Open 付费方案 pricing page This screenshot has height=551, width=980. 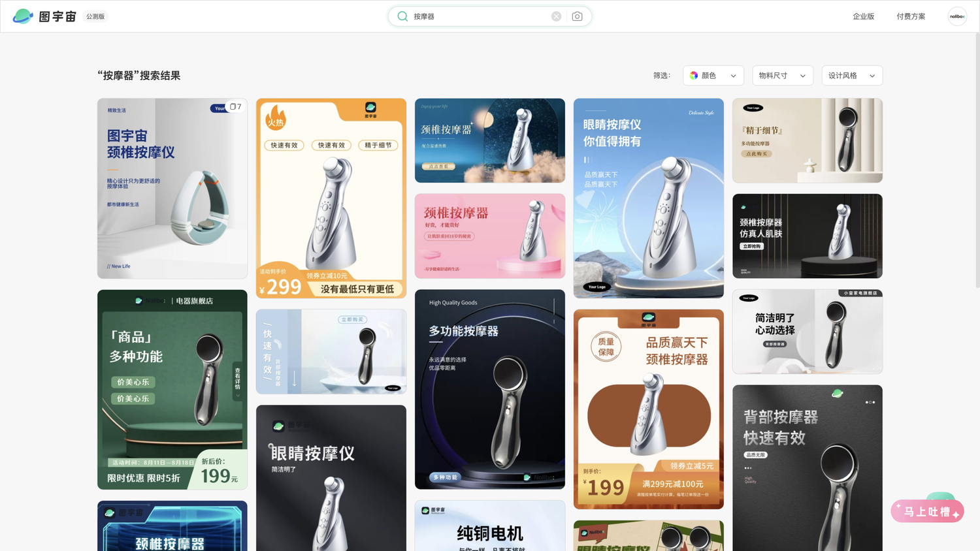tap(911, 16)
